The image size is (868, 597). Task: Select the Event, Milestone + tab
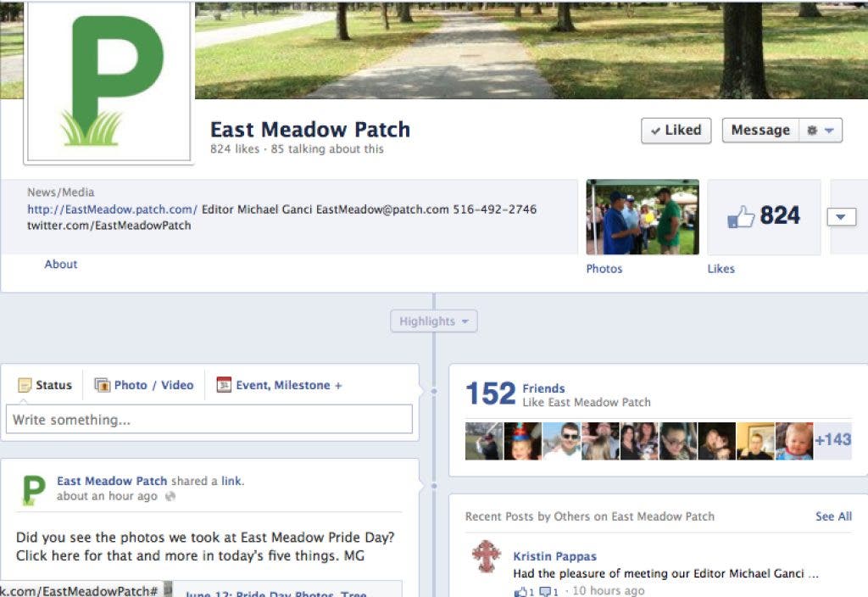[x=280, y=385]
